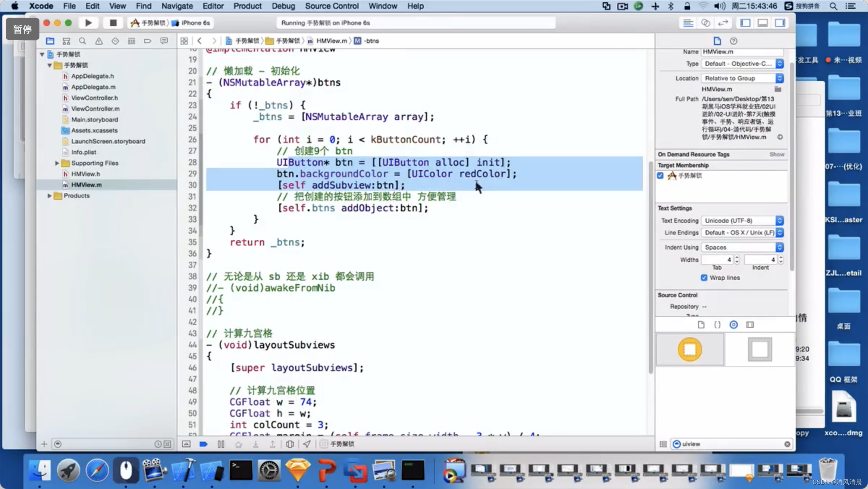Open the Indent Using dropdown menu
The image size is (868, 489).
[742, 247]
